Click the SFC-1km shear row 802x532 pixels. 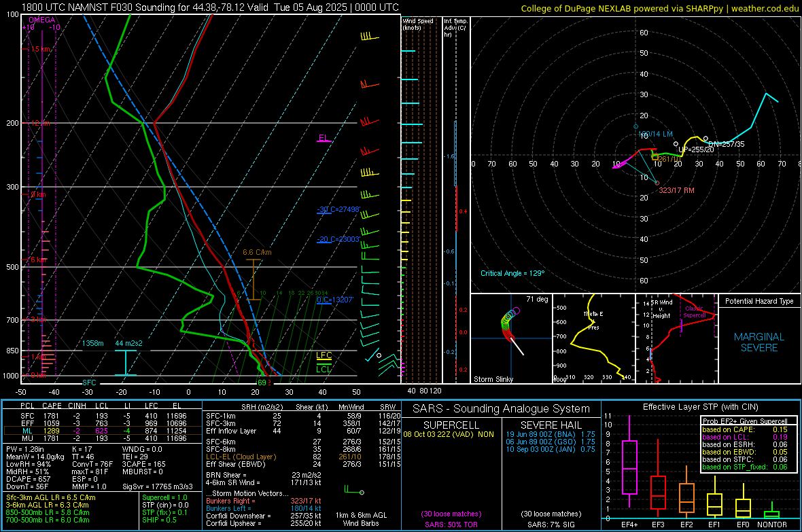303,416
